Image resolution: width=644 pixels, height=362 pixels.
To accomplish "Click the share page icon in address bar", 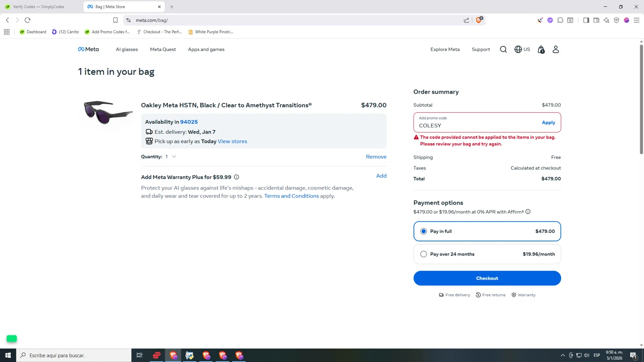I will [466, 20].
